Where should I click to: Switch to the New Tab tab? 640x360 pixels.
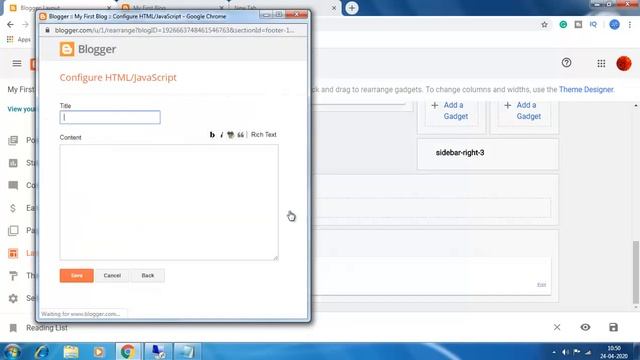(x=245, y=8)
